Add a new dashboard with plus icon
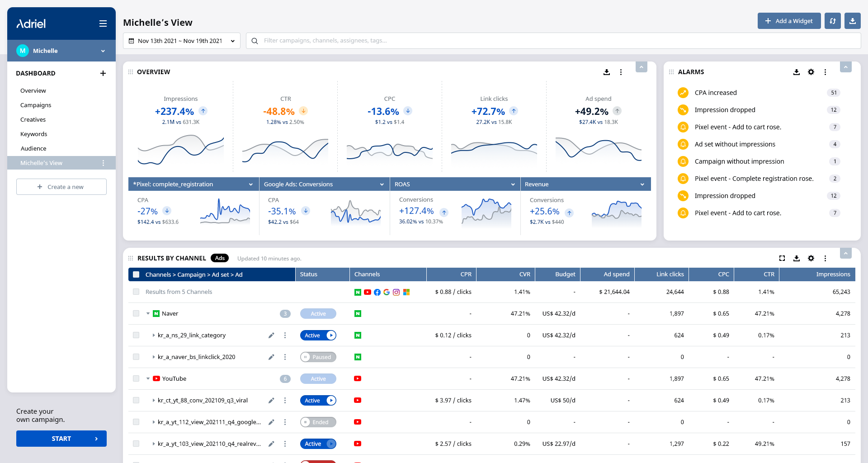Image resolution: width=868 pixels, height=463 pixels. coord(103,73)
